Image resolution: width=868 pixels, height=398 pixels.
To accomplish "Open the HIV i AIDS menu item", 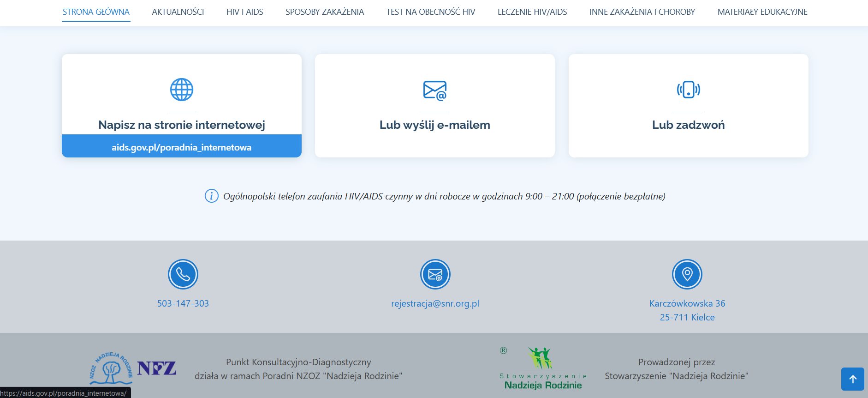I will coord(245,12).
